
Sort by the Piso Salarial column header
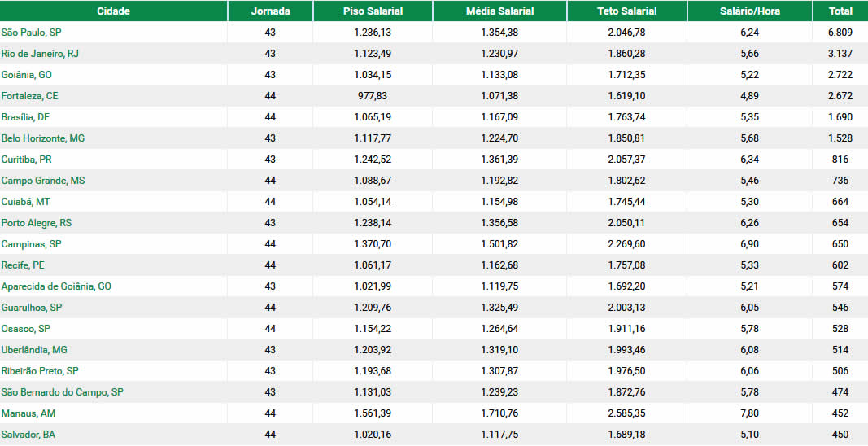(373, 11)
